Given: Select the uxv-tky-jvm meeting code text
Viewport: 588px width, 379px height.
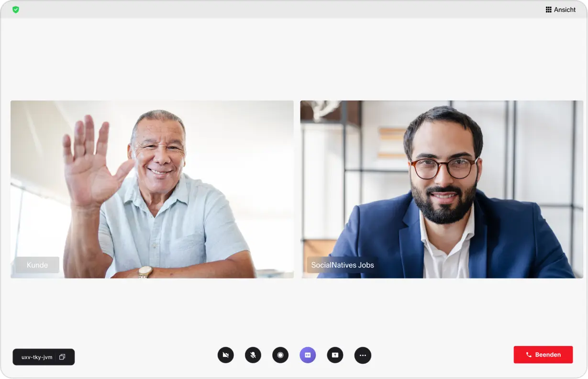Looking at the screenshot, I should [37, 357].
